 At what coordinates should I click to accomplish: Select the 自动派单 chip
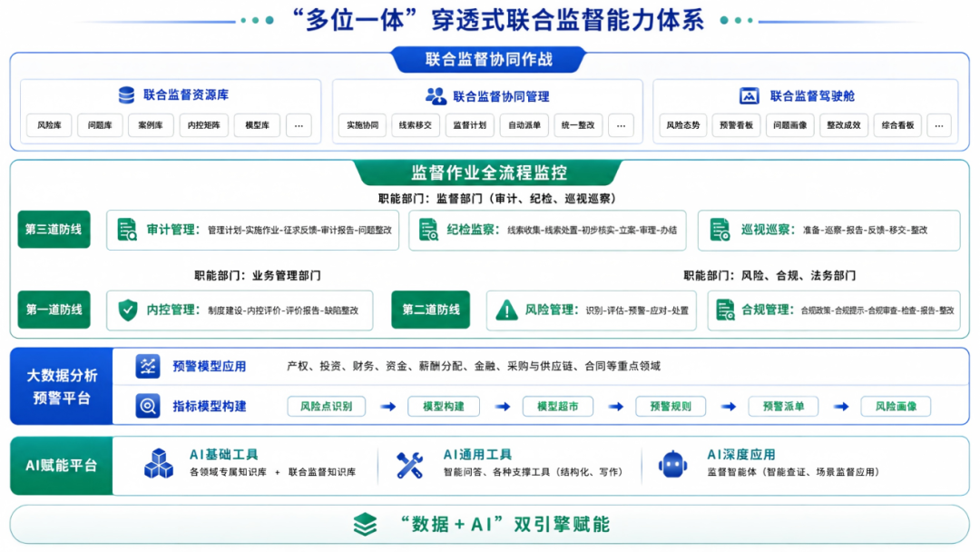click(524, 125)
